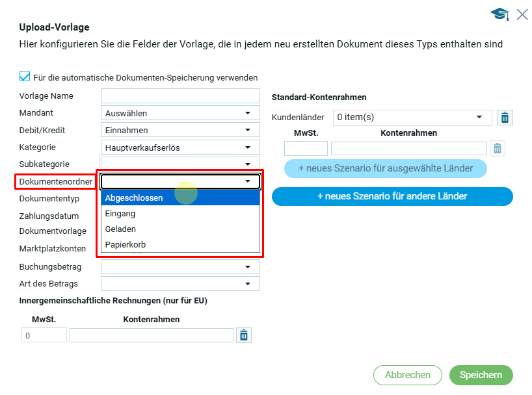Add new scenario for other countries

pos(392,196)
